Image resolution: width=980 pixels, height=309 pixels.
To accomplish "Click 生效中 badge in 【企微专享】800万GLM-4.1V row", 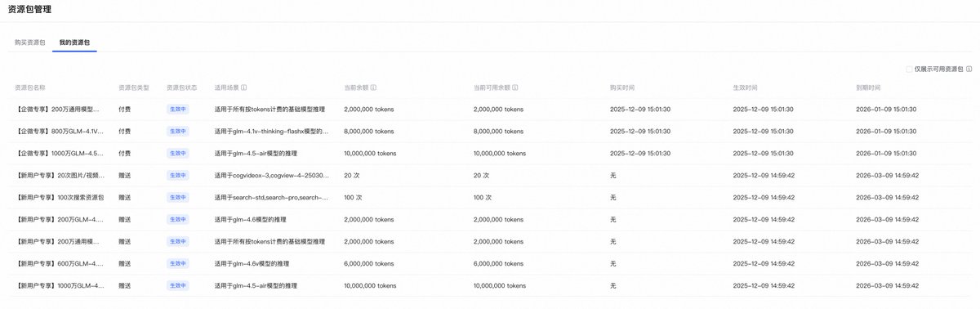I will (x=177, y=131).
